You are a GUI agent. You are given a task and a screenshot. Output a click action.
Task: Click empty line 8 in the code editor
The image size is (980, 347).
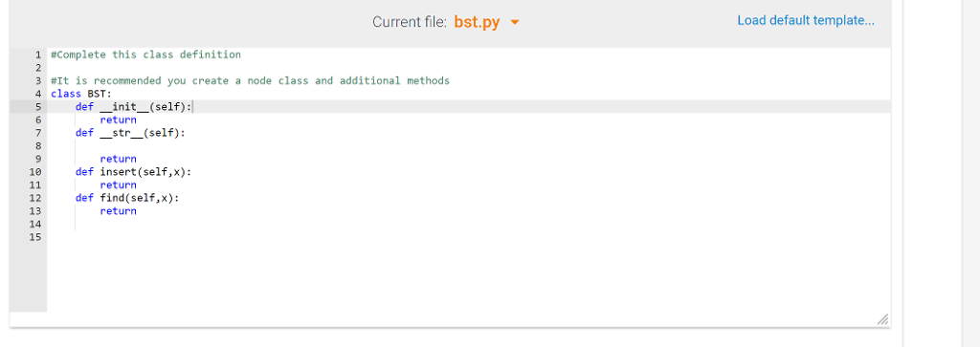469,145
